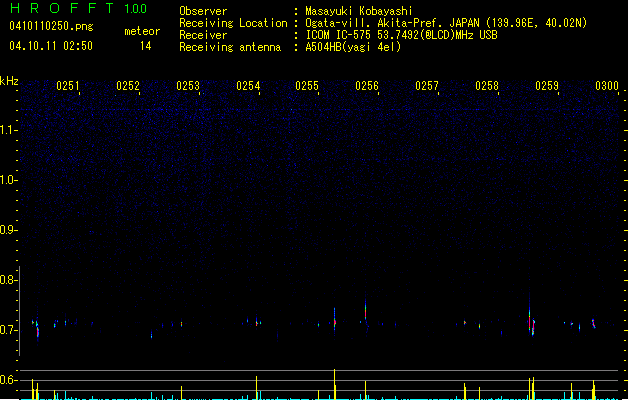Viewport: 629px width, 400px height.
Task: Click the meteor echo at 0256
Action: pos(365,311)
